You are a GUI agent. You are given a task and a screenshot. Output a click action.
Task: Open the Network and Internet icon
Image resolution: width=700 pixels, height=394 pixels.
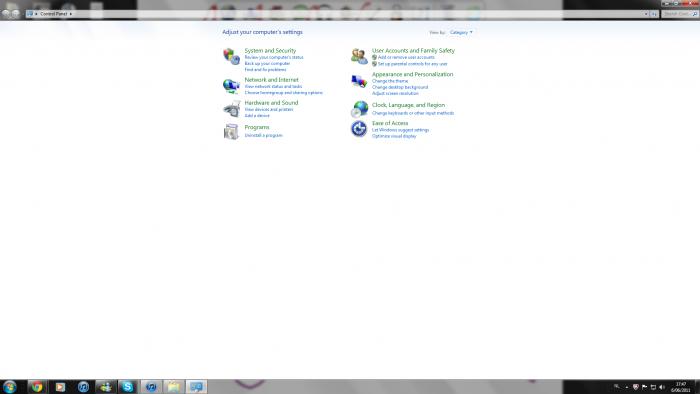coord(231,86)
